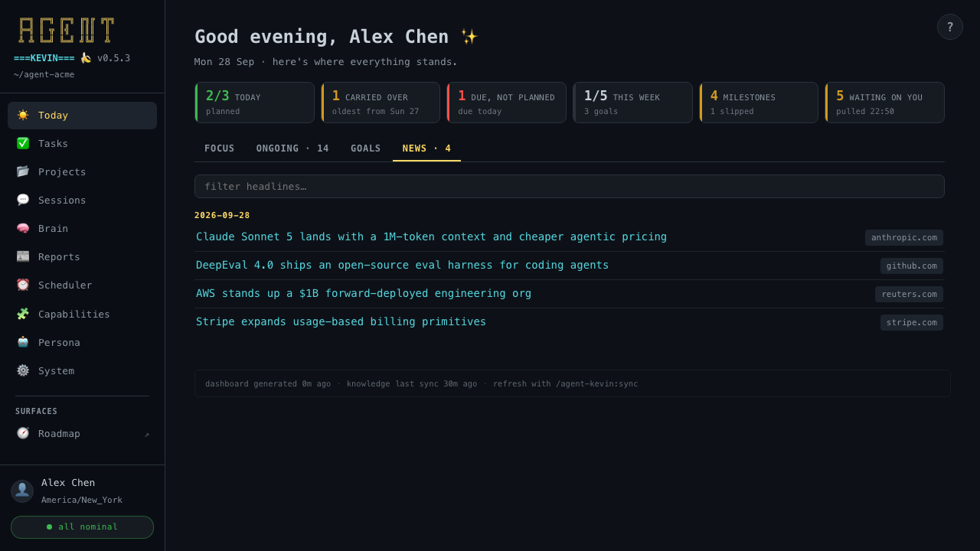The width and height of the screenshot is (980, 551).
Task: Open Tasks via the green checkmark icon
Action: tap(23, 143)
